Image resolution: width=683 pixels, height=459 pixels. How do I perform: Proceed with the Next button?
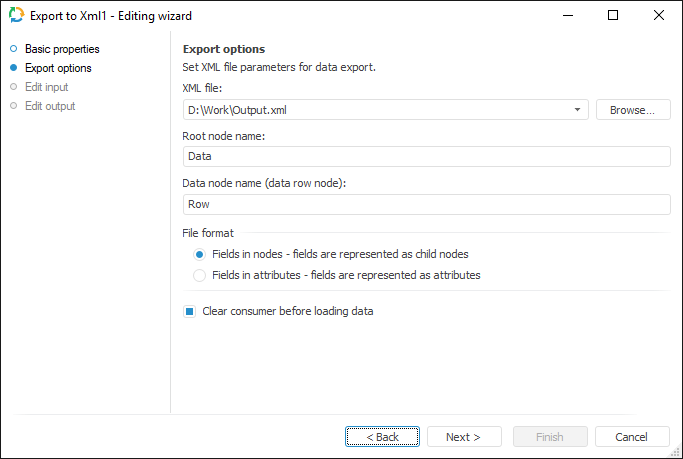pos(464,437)
